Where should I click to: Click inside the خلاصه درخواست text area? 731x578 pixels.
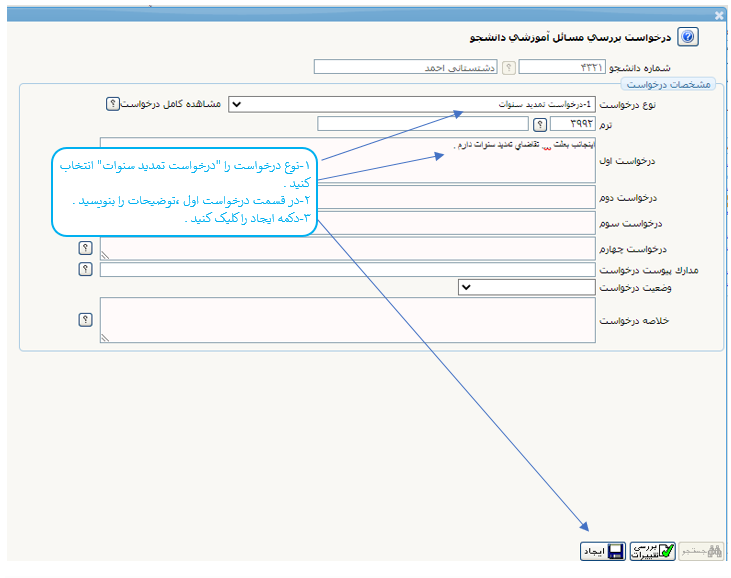pyautogui.click(x=348, y=320)
